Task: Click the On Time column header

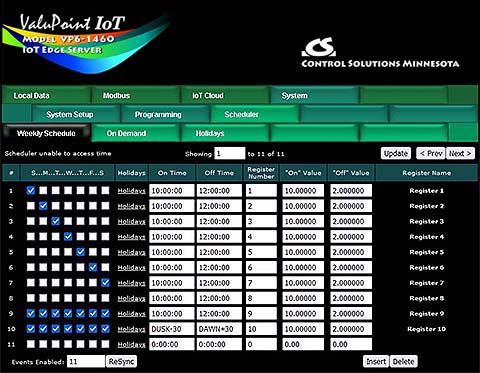Action: click(172, 173)
